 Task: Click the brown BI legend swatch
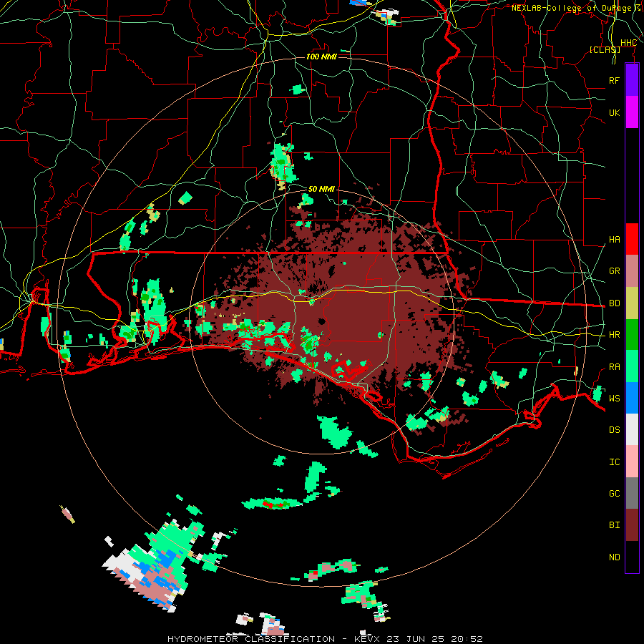(632, 525)
